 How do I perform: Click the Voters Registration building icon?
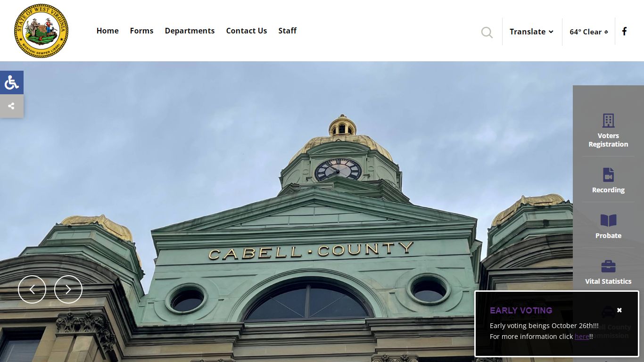tap(608, 121)
